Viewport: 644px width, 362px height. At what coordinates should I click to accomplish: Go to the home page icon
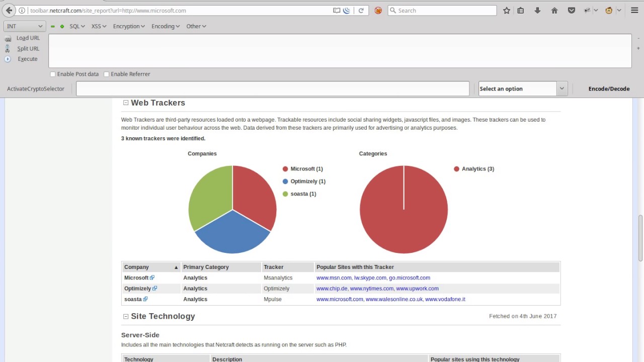[554, 11]
